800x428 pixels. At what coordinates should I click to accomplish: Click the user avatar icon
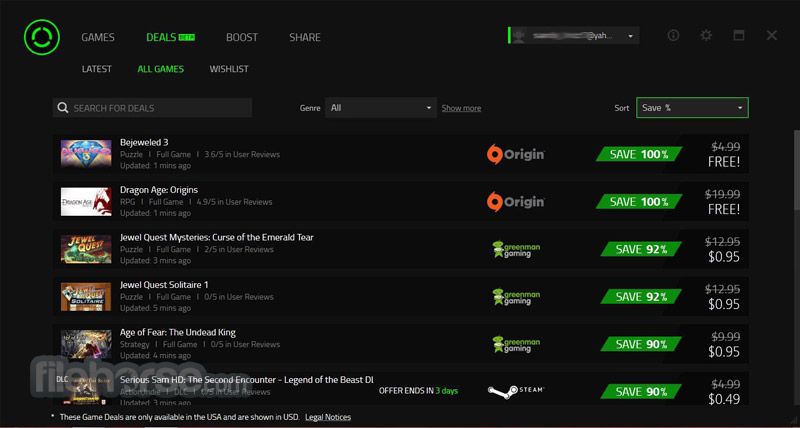pos(519,36)
